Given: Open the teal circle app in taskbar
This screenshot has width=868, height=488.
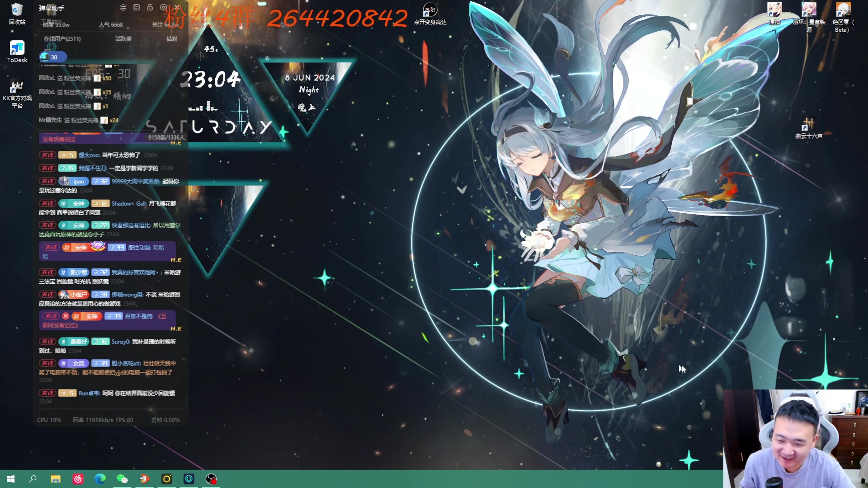Looking at the screenshot, I should 189,479.
